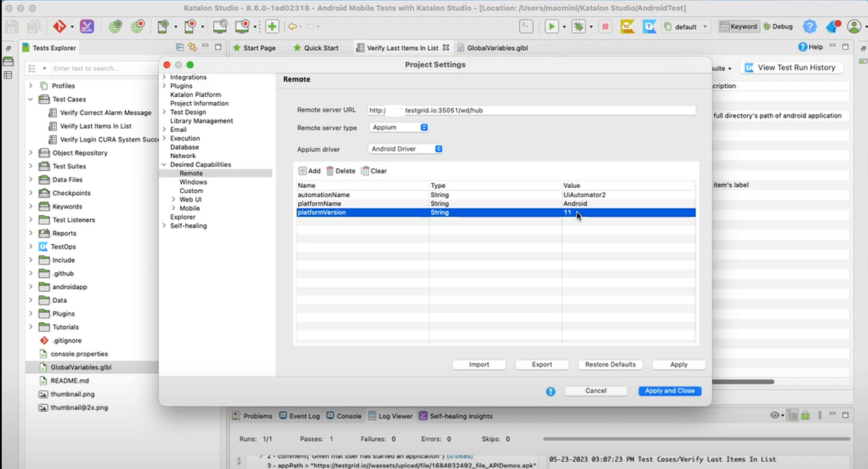Switch to the Quick Start tab
This screenshot has width=868, height=469.
pos(315,48)
